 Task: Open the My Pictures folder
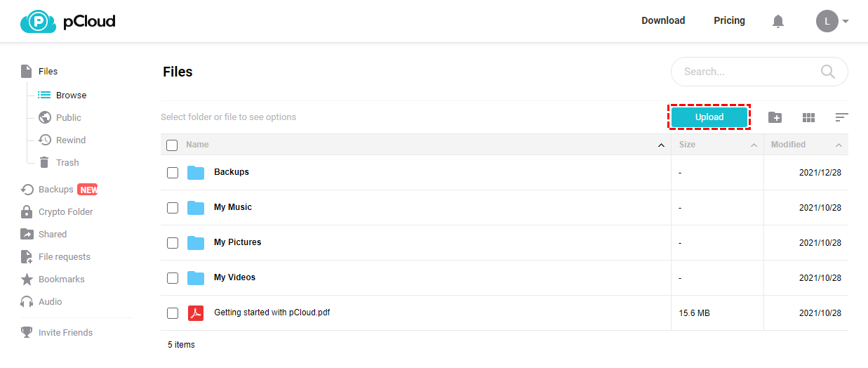(237, 242)
